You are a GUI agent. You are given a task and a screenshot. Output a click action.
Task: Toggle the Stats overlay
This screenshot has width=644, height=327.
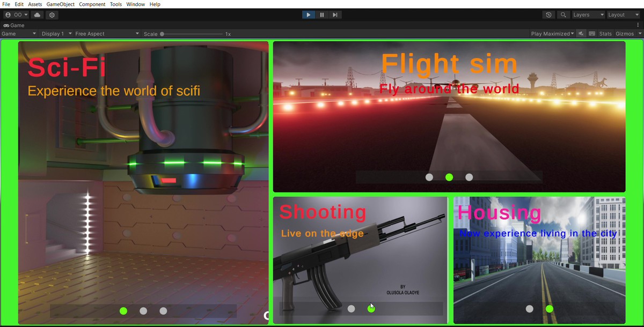coord(605,34)
